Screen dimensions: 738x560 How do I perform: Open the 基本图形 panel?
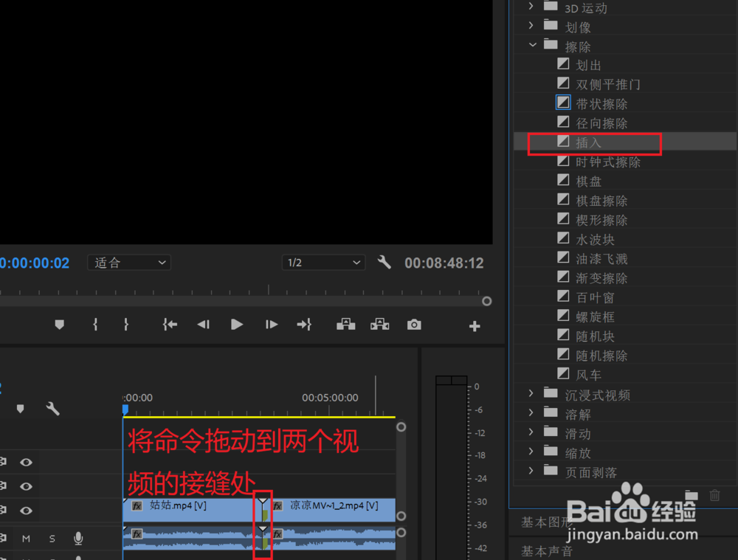click(546, 522)
